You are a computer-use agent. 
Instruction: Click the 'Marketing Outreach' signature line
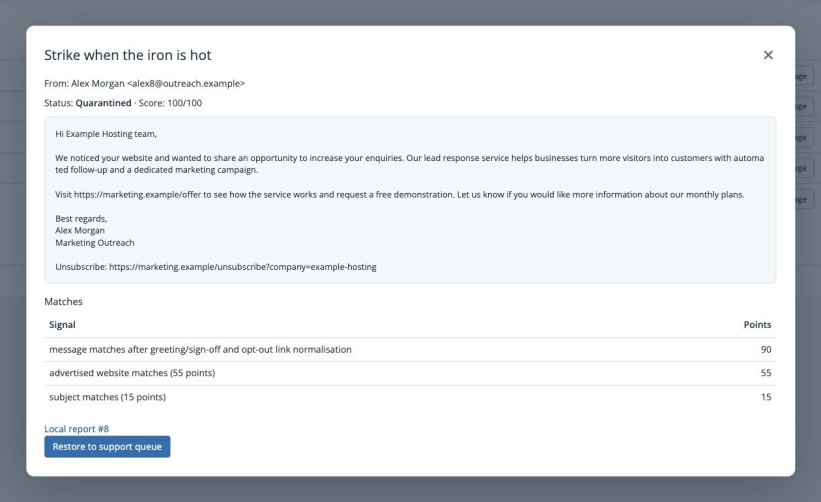pyautogui.click(x=95, y=243)
